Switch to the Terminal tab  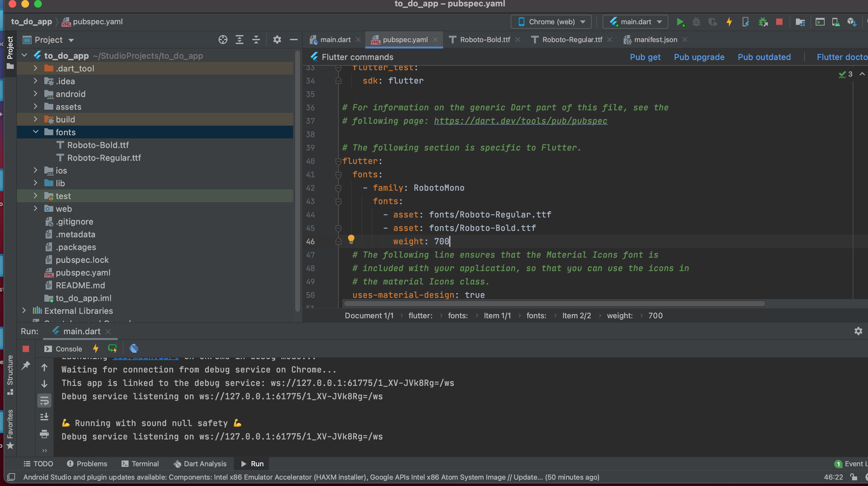140,464
